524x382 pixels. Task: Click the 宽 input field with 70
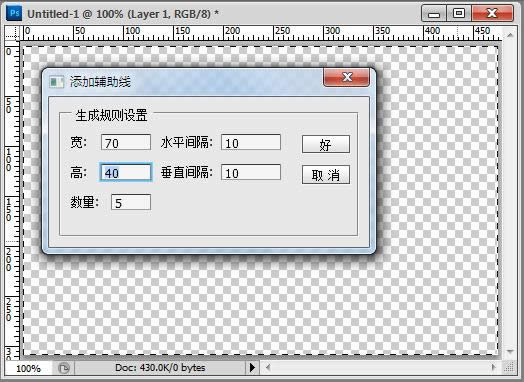126,143
